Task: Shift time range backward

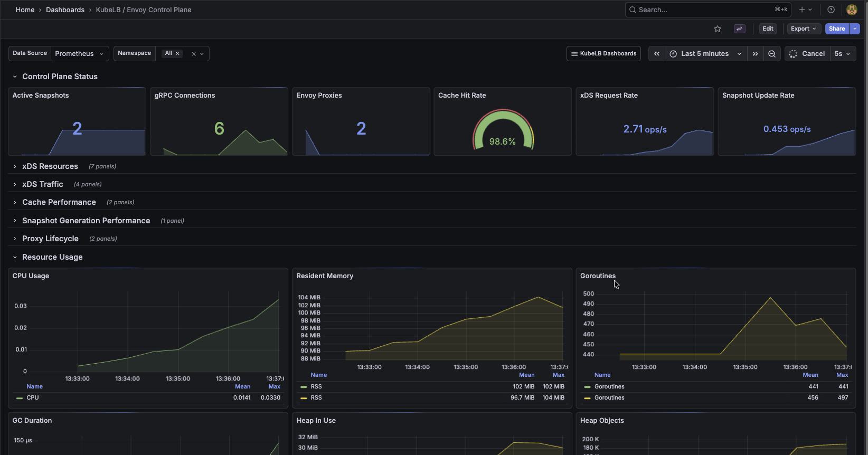Action: 657,54
